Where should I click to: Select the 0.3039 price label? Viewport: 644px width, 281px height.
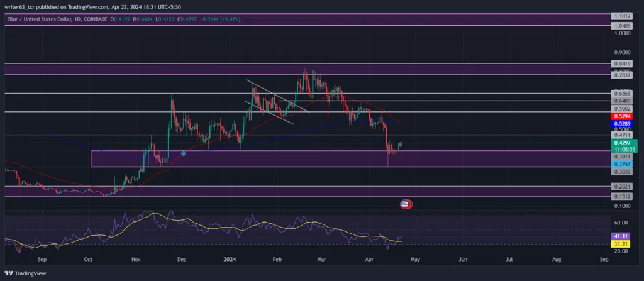pyautogui.click(x=621, y=171)
